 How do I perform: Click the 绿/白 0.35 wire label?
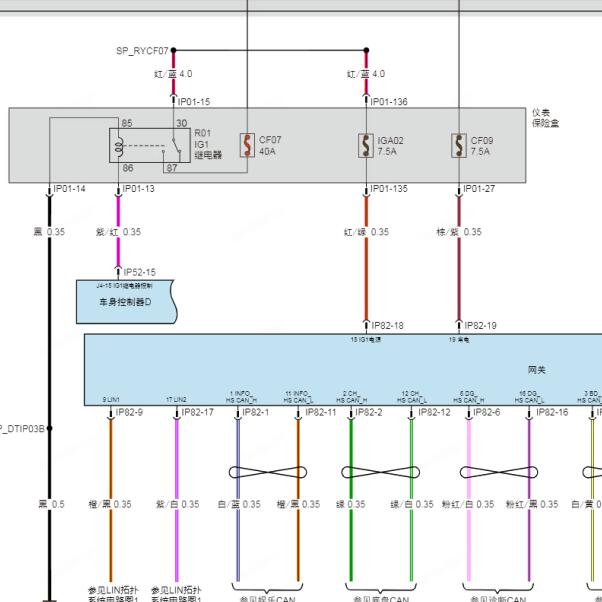pyautogui.click(x=412, y=504)
